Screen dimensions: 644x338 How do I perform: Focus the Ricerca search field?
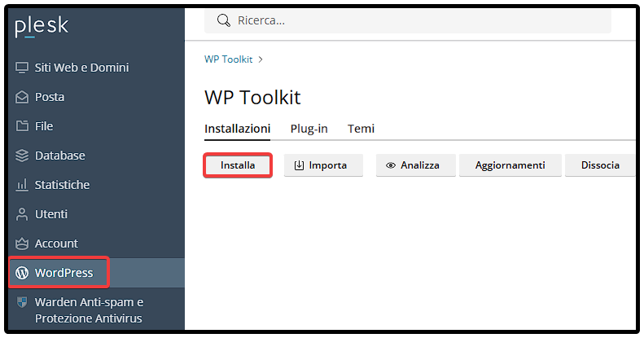pos(408,20)
